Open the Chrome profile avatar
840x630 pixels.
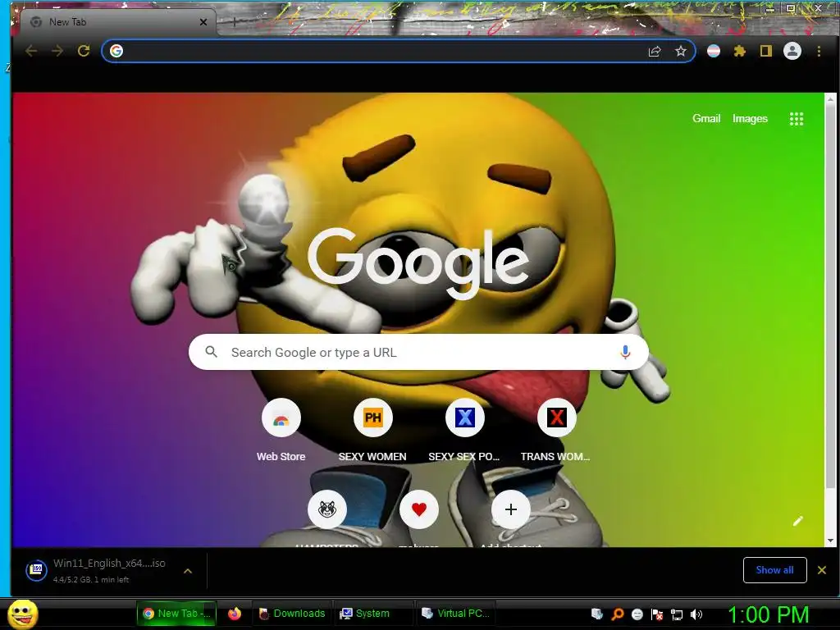pos(792,51)
